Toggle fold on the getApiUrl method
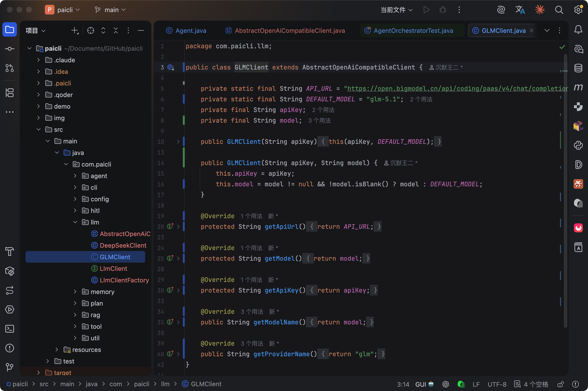The height and width of the screenshot is (391, 588). [x=178, y=227]
